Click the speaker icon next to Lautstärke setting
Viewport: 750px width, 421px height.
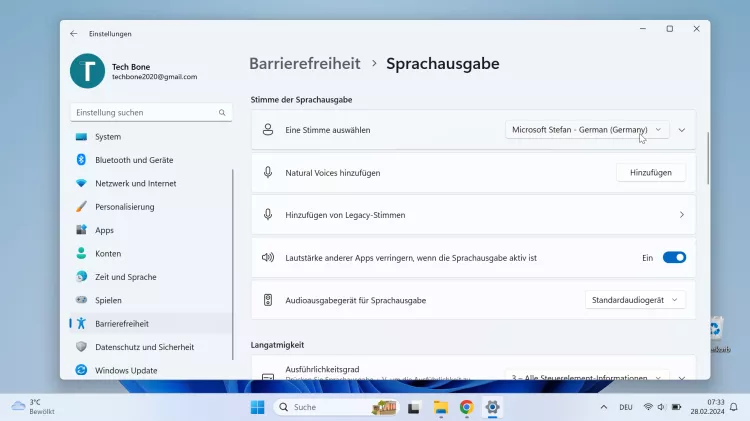click(x=268, y=257)
